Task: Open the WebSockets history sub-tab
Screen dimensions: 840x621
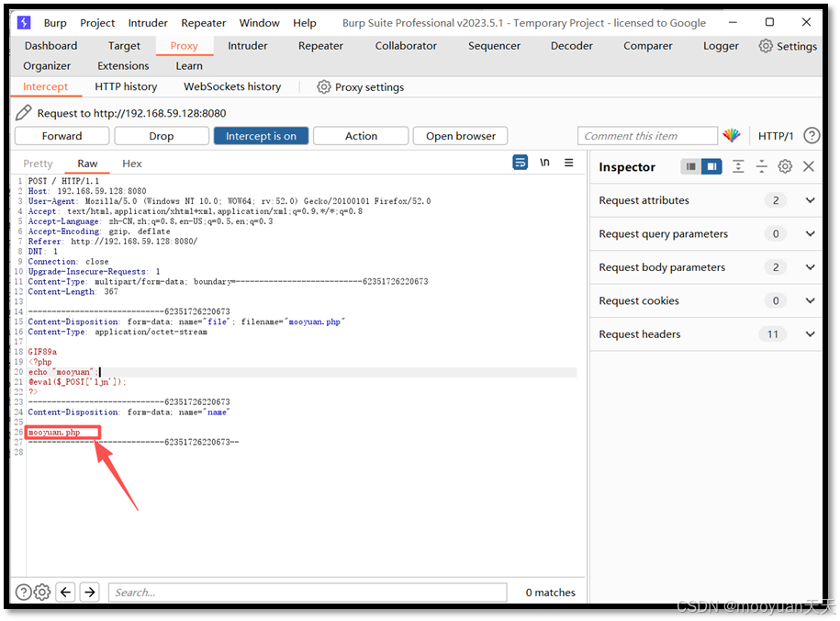Action: (232, 87)
